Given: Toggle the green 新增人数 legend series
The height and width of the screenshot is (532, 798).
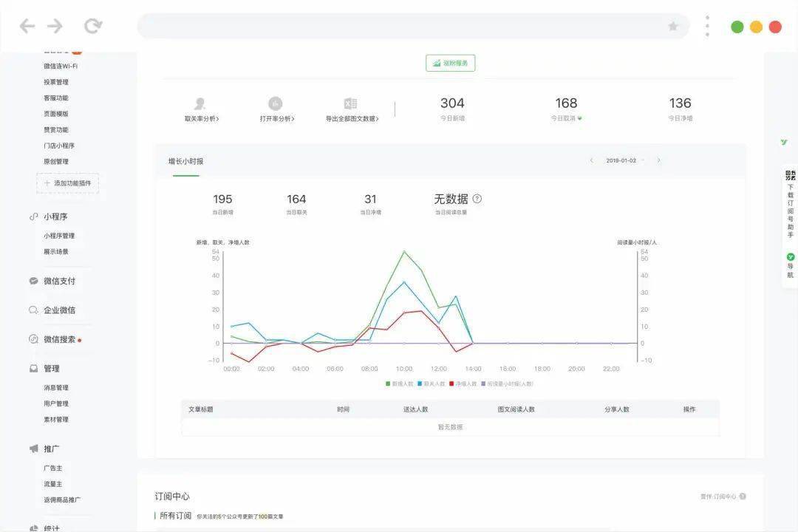Looking at the screenshot, I should coord(400,383).
